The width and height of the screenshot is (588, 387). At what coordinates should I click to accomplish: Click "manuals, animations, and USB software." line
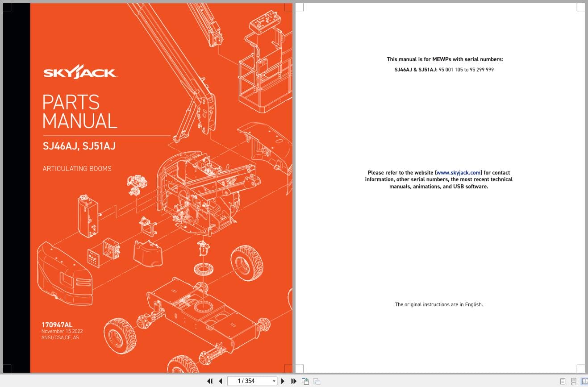[x=439, y=187]
